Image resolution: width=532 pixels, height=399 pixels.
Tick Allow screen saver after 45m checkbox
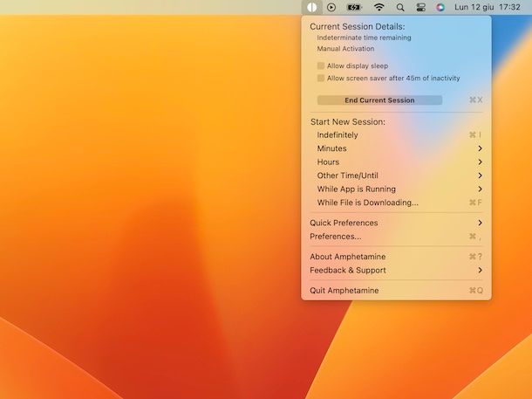(321, 78)
